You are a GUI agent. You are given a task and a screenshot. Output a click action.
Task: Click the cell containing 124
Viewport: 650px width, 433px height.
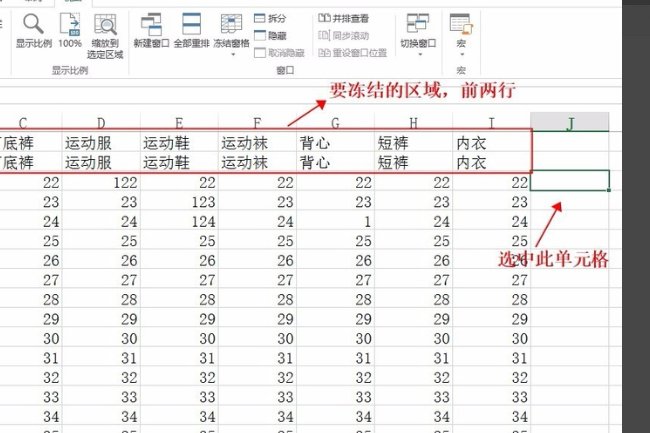pyautogui.click(x=179, y=221)
